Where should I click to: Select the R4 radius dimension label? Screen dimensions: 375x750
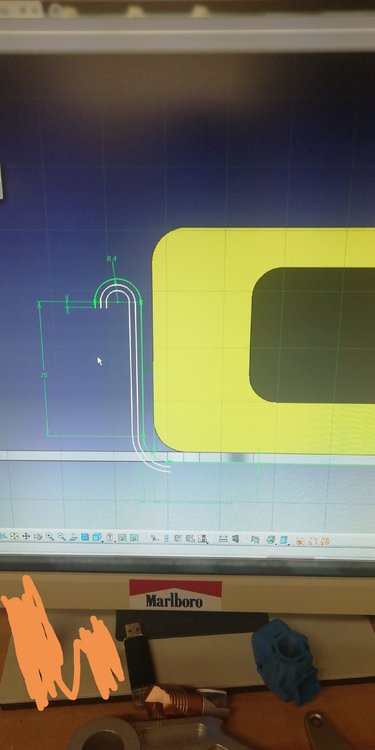[111, 259]
